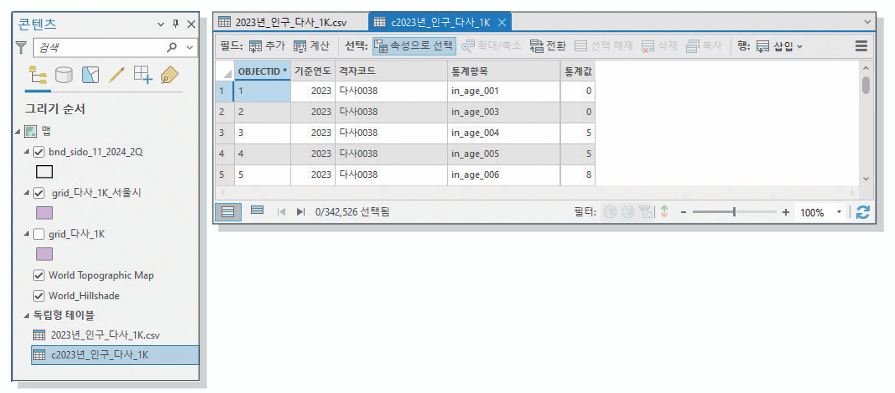
Task: Open purple swatch under grid_다사_1K
Action: tap(45, 254)
